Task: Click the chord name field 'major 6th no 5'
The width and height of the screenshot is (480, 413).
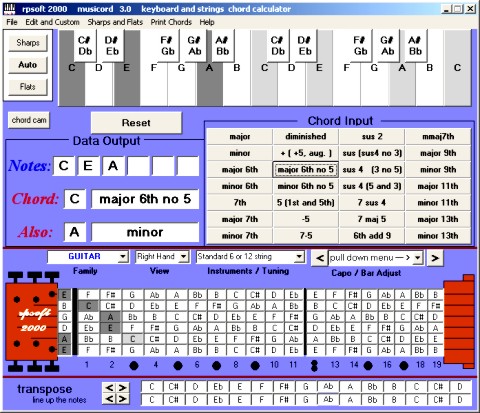Action: point(145,199)
